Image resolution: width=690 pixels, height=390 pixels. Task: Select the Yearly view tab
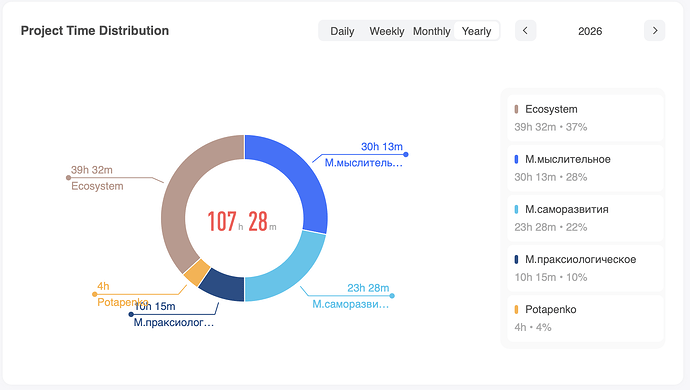click(476, 31)
